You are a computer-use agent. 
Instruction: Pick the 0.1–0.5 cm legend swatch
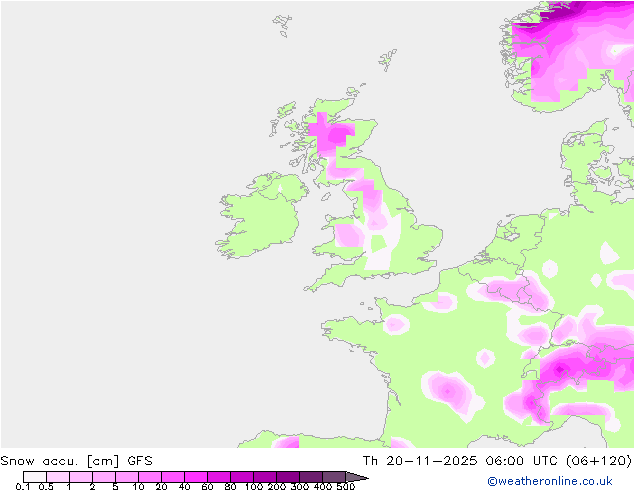[35, 477]
